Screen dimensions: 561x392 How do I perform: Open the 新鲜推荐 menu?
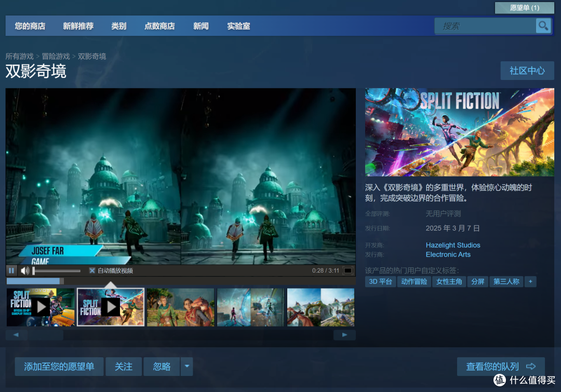click(x=78, y=26)
